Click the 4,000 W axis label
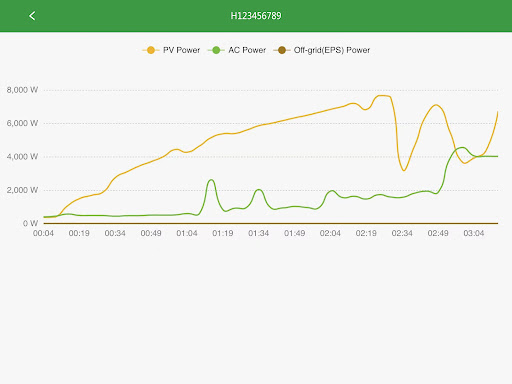The width and height of the screenshot is (512, 384). (22, 157)
